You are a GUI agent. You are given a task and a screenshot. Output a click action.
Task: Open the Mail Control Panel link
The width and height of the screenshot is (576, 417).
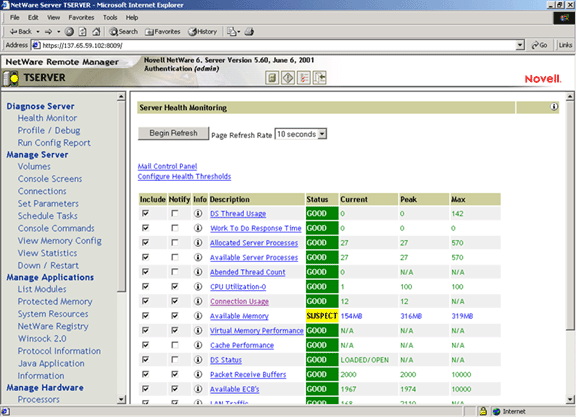(167, 166)
